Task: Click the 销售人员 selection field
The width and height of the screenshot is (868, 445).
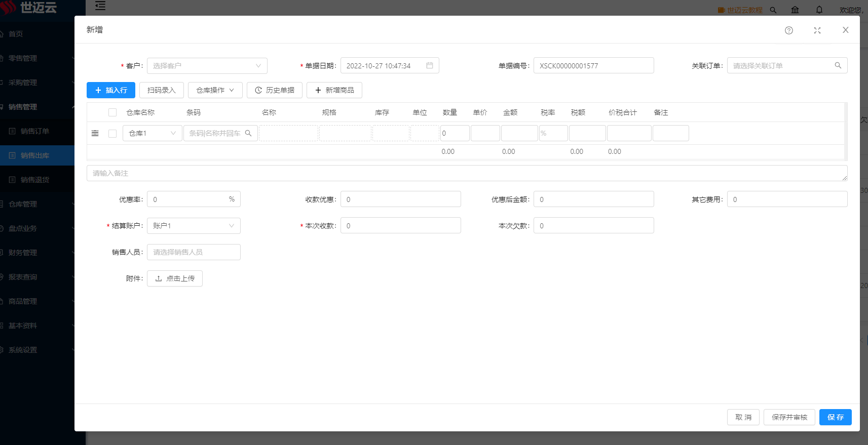Action: pyautogui.click(x=194, y=252)
